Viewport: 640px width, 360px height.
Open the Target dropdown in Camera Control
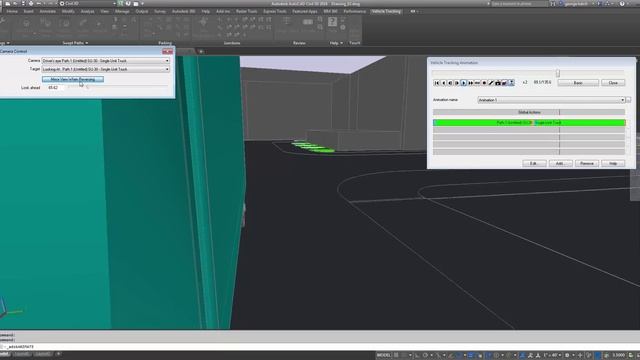pyautogui.click(x=105, y=69)
